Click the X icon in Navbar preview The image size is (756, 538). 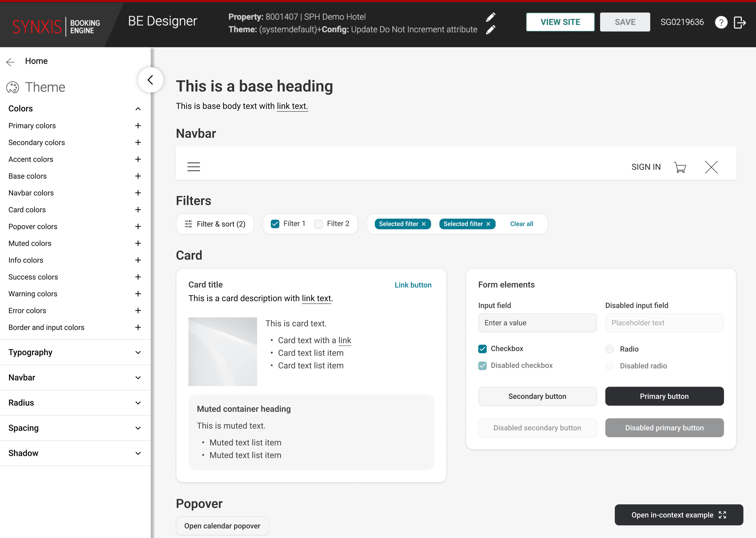click(711, 167)
